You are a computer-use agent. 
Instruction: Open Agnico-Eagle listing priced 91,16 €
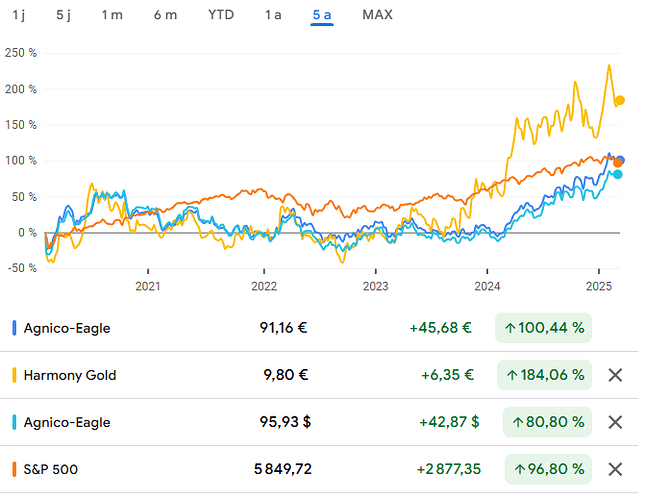click(65, 328)
